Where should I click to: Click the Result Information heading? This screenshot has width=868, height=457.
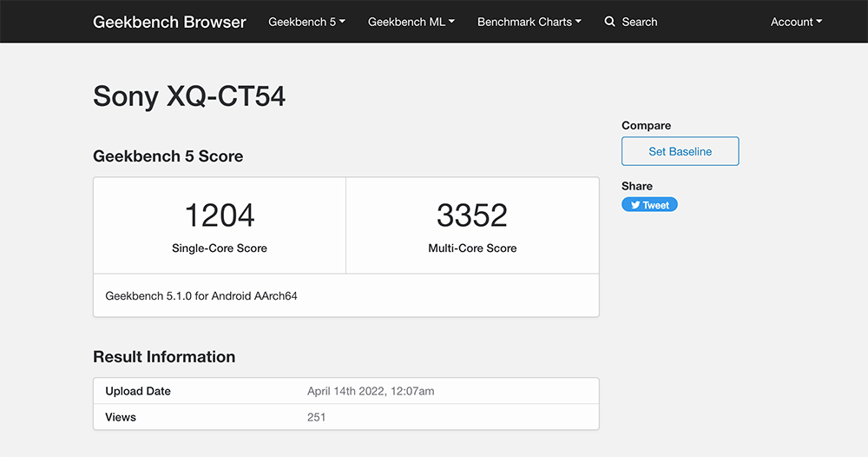pyautogui.click(x=164, y=357)
